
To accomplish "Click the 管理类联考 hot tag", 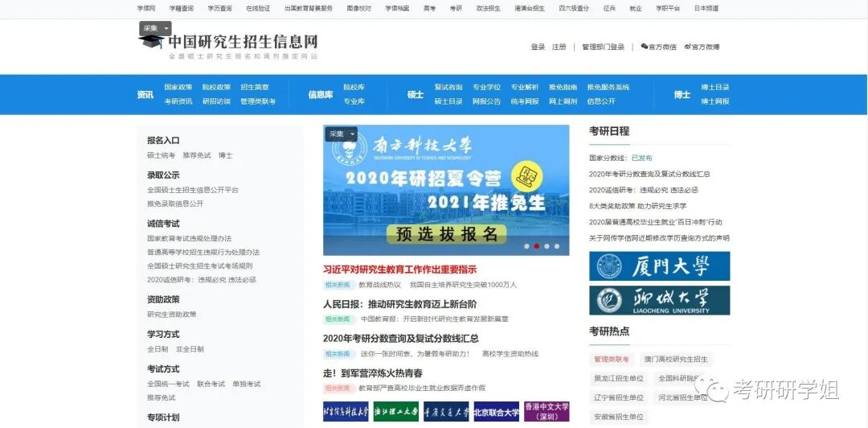I will point(612,360).
